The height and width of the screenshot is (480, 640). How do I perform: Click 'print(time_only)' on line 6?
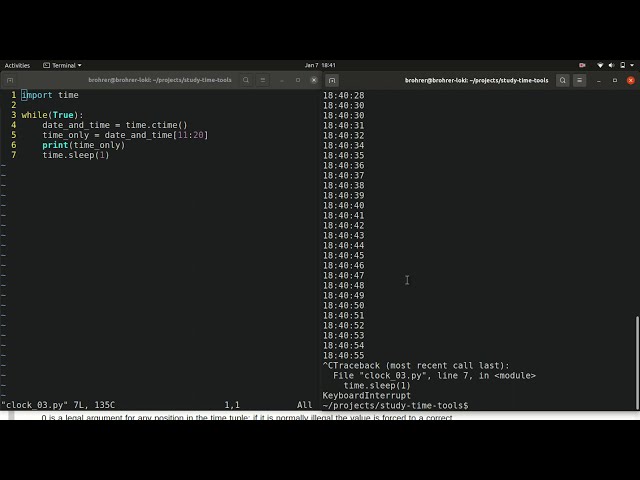(83, 145)
